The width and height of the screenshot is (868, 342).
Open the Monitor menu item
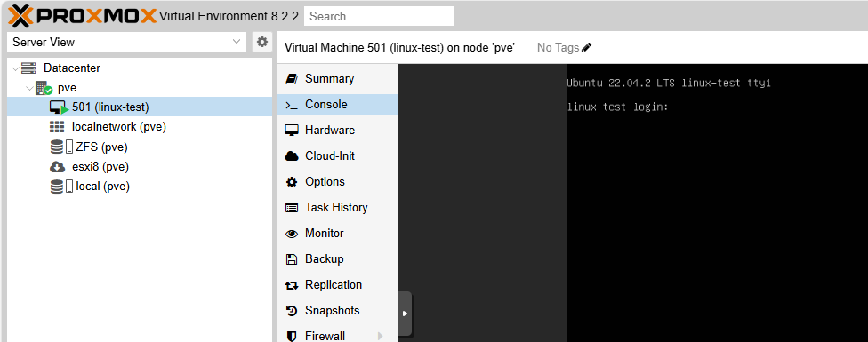[x=338, y=233]
